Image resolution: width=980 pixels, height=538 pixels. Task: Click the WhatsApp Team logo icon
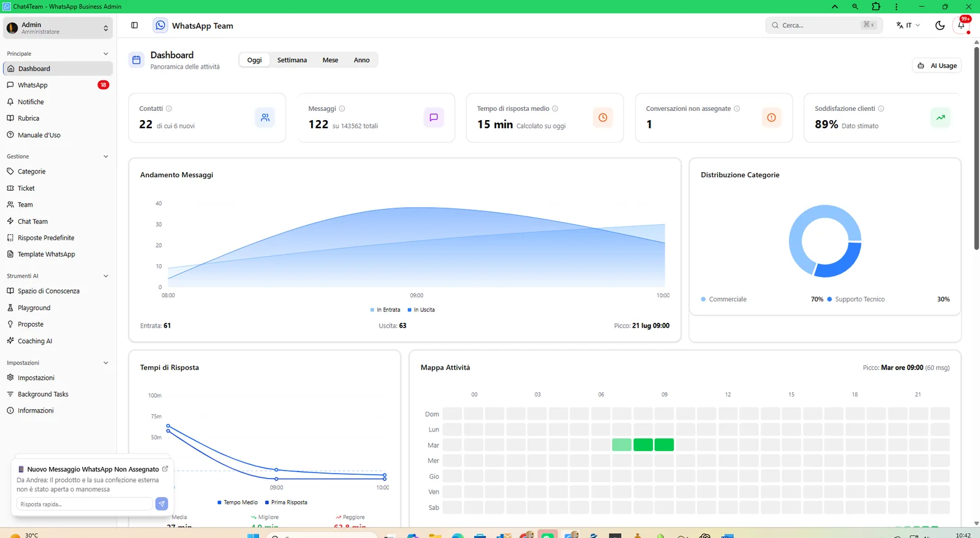[x=160, y=25]
